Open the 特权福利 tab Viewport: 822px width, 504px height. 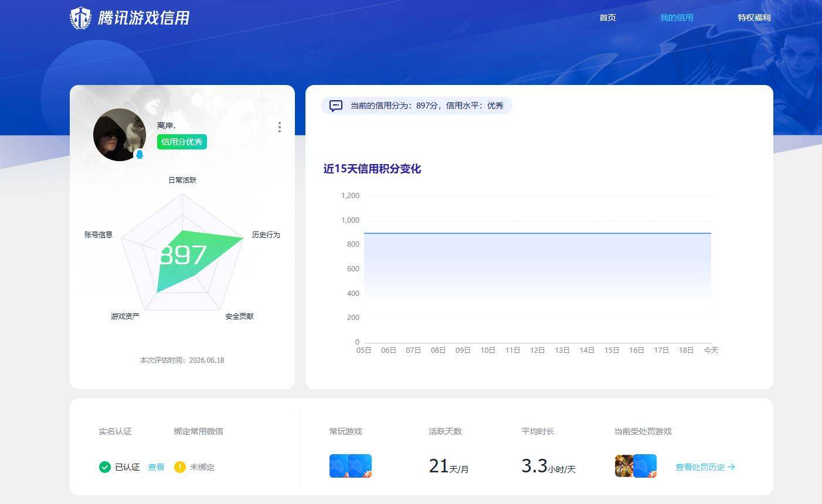coord(754,18)
